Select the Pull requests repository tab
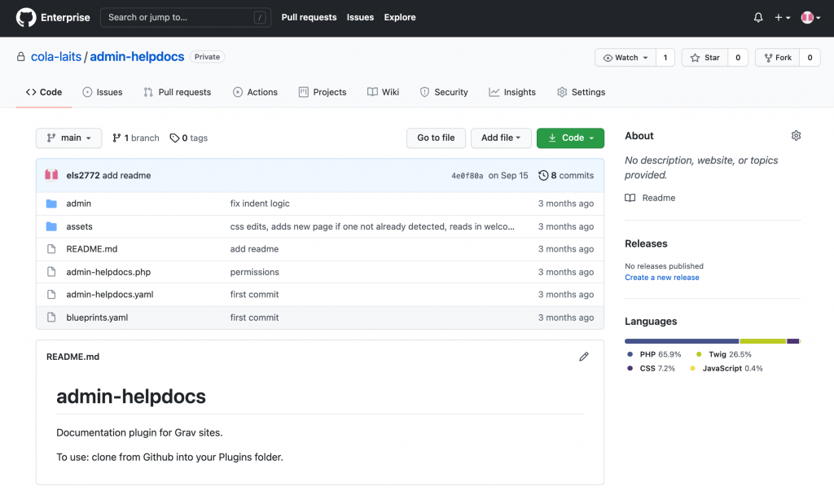 pyautogui.click(x=177, y=92)
